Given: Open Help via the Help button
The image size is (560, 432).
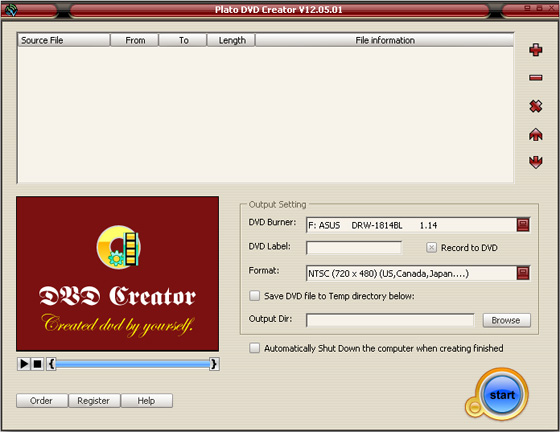Looking at the screenshot, I should [x=146, y=401].
